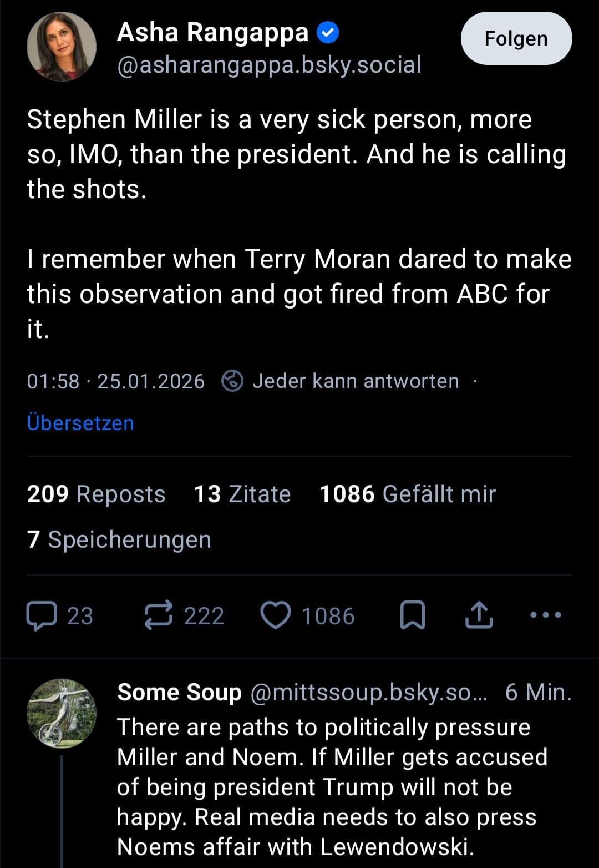
Task: Save post with bookmark icon
Action: 413,615
